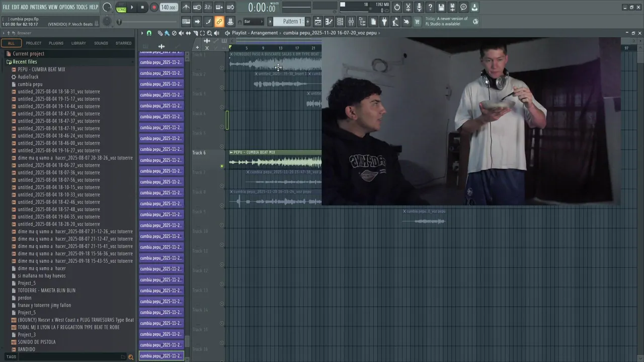The image size is (644, 362).
Task: Select the playlist mute tool
Action: pos(181,33)
